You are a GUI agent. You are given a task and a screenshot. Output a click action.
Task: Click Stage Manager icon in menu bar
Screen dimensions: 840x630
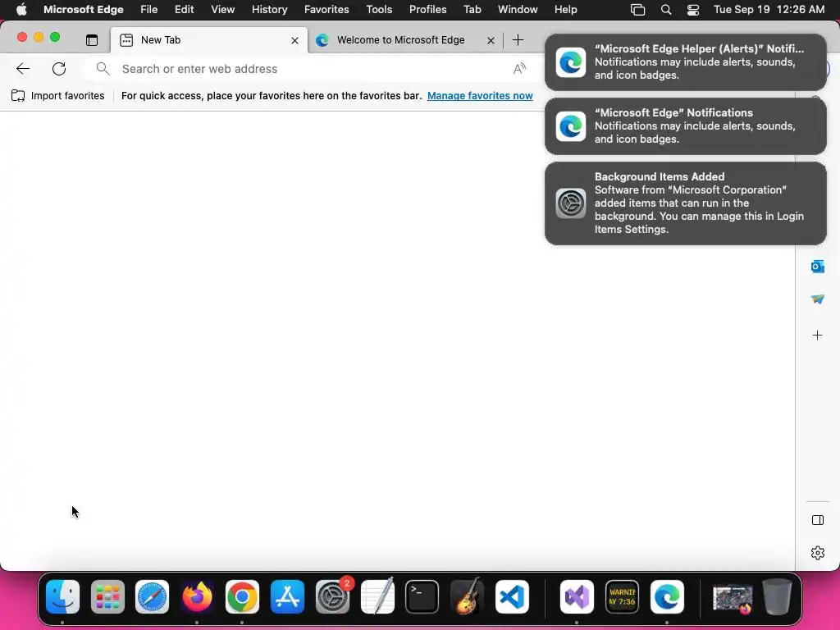pyautogui.click(x=637, y=10)
